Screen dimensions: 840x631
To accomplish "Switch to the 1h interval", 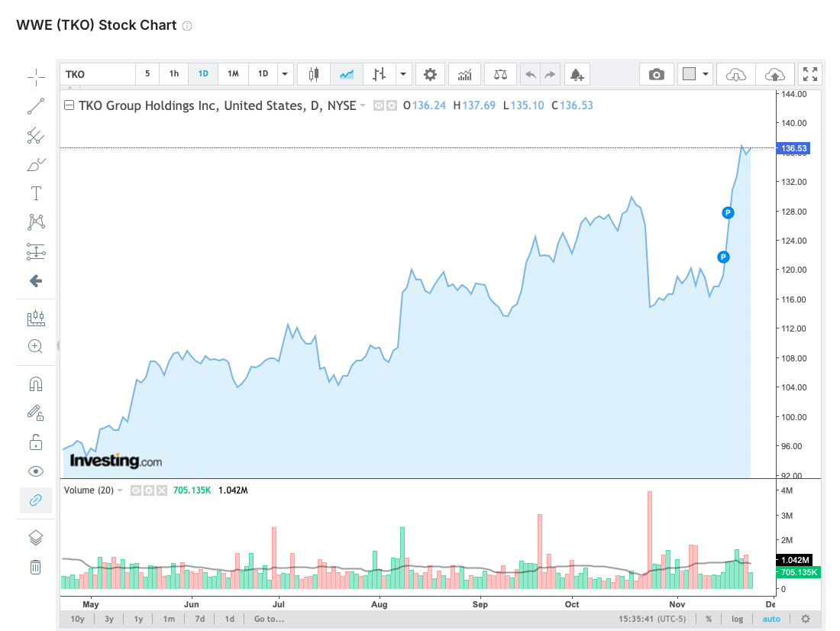I will [174, 74].
